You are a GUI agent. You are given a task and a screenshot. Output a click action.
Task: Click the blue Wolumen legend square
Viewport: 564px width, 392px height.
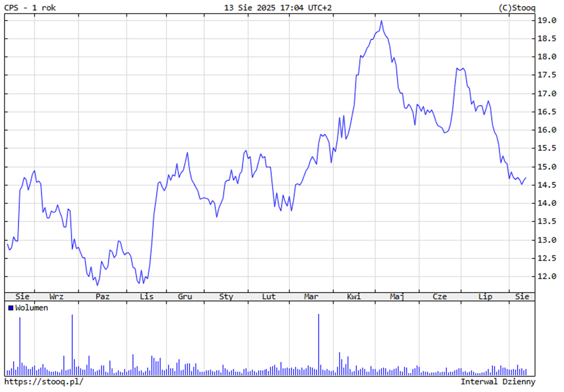11,308
